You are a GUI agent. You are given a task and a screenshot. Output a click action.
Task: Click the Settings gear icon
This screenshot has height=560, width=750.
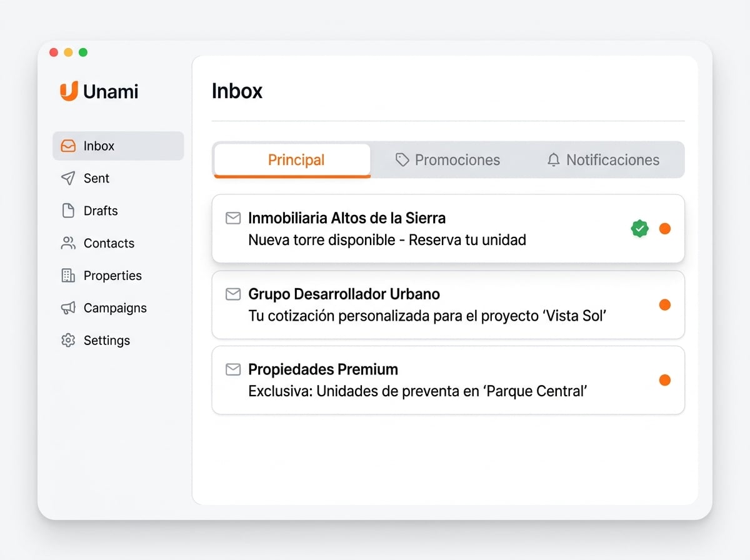67,341
